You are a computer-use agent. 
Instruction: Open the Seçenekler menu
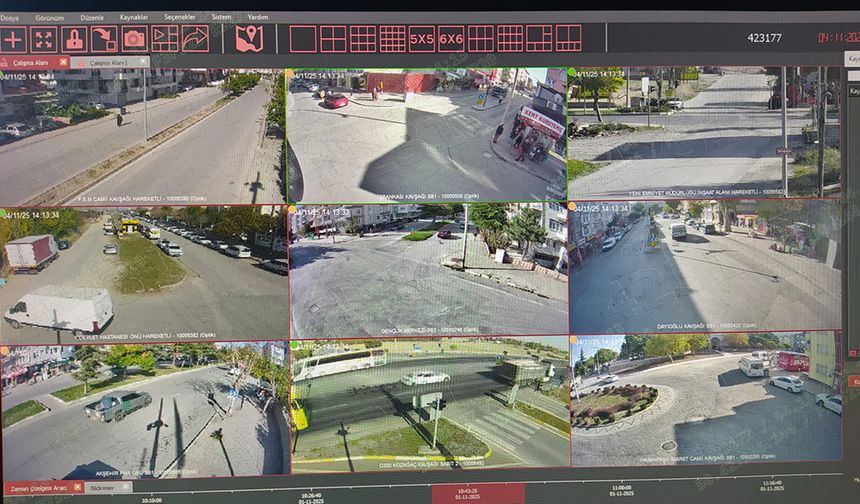[x=180, y=17]
